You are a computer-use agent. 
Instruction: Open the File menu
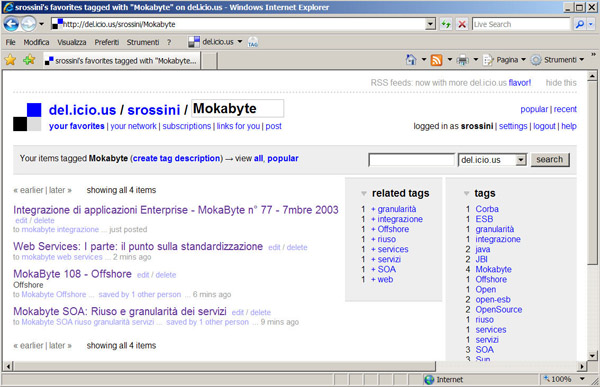10,42
